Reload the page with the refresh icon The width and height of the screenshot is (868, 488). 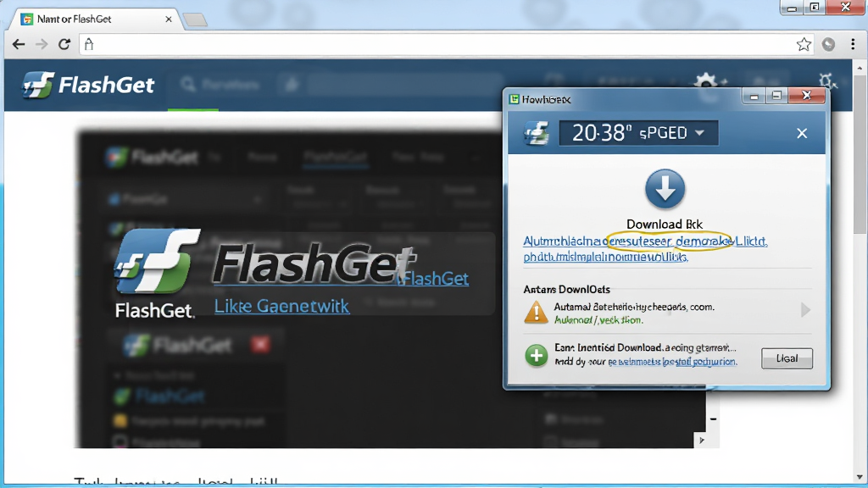64,44
